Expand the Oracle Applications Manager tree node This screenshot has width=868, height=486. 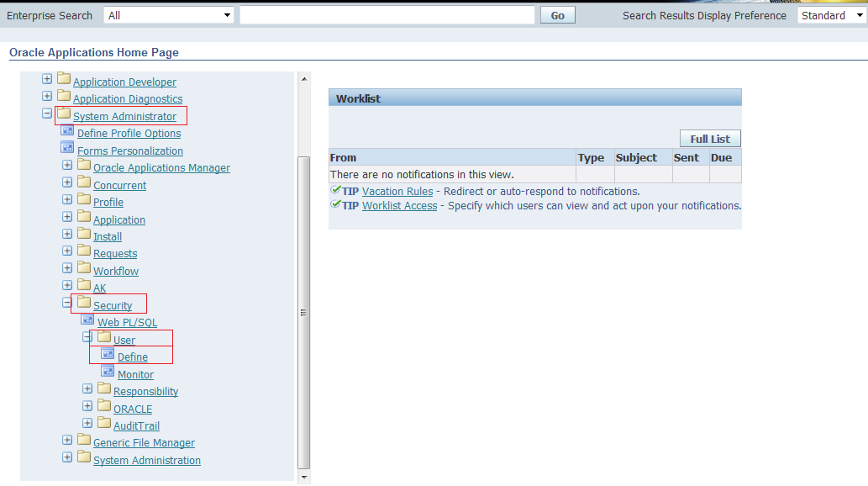[x=66, y=166]
